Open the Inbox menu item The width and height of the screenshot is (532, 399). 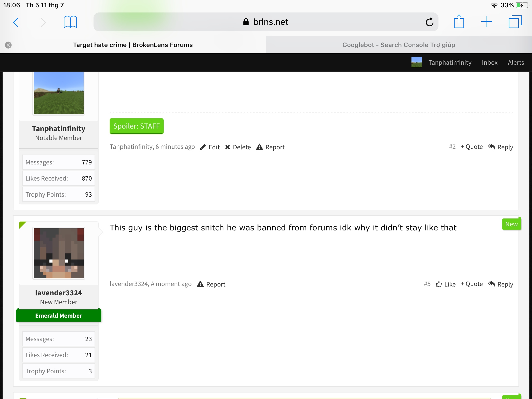click(490, 63)
